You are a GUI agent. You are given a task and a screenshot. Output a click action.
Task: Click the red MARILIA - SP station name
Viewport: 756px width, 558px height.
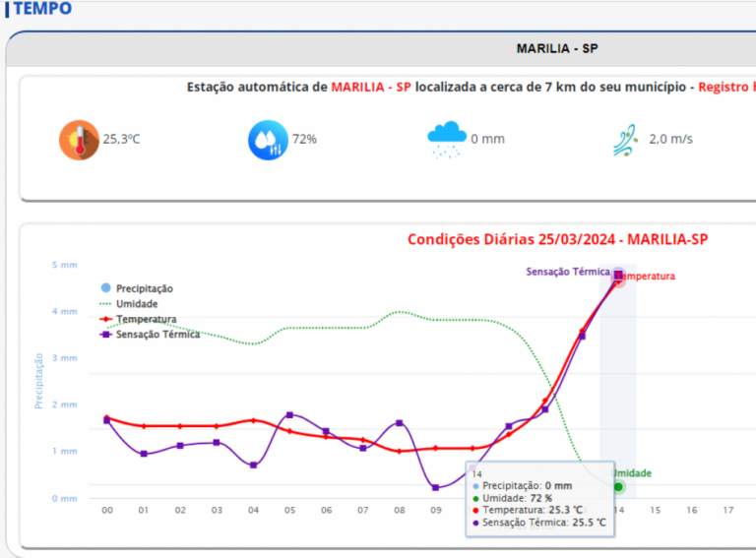coord(371,88)
